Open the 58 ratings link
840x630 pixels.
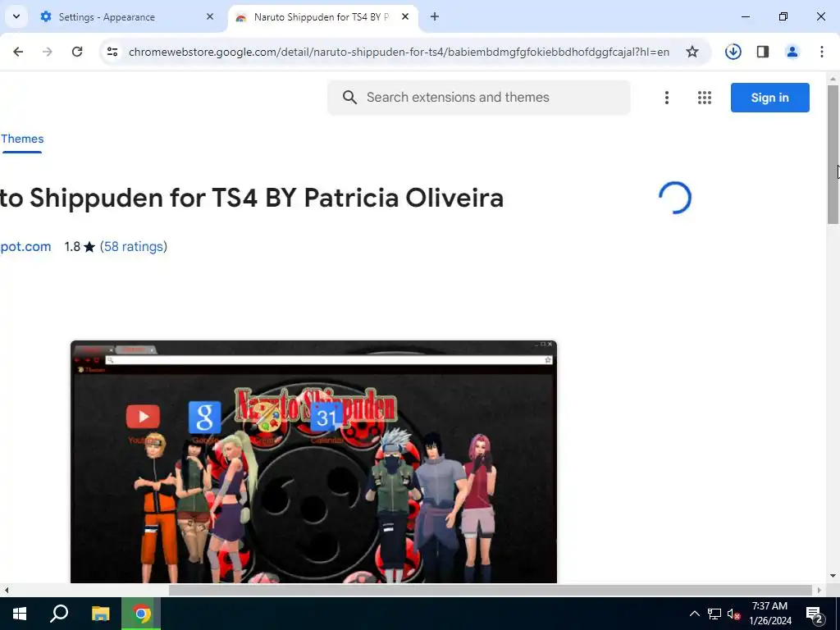click(x=134, y=246)
